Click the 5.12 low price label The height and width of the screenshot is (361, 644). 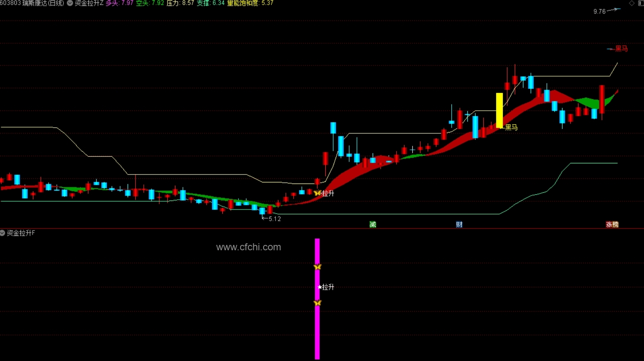[x=275, y=219]
